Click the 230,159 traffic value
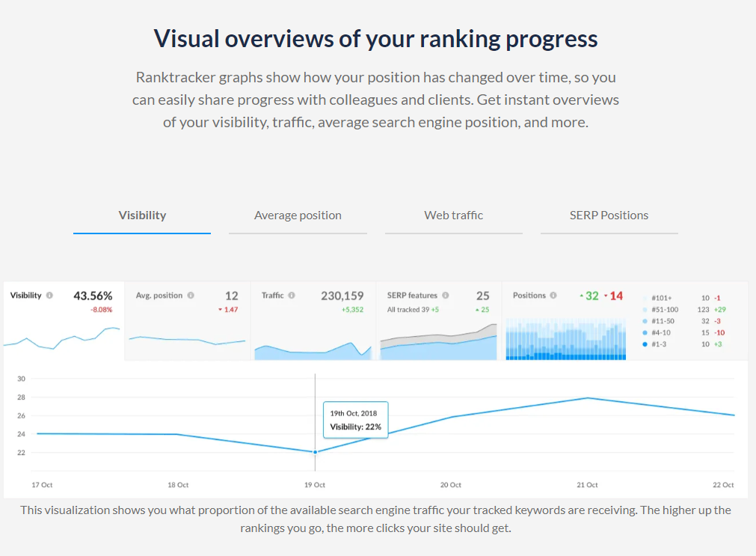Image resolution: width=756 pixels, height=556 pixels. [x=342, y=296]
